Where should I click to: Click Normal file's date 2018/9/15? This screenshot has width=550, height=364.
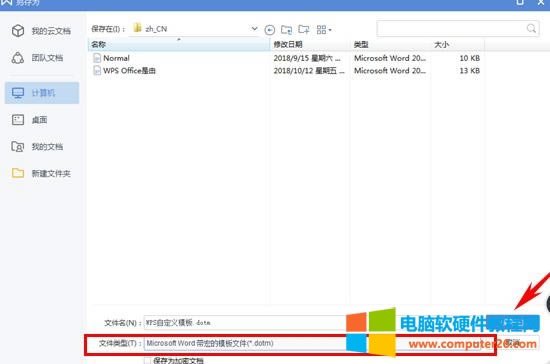307,58
